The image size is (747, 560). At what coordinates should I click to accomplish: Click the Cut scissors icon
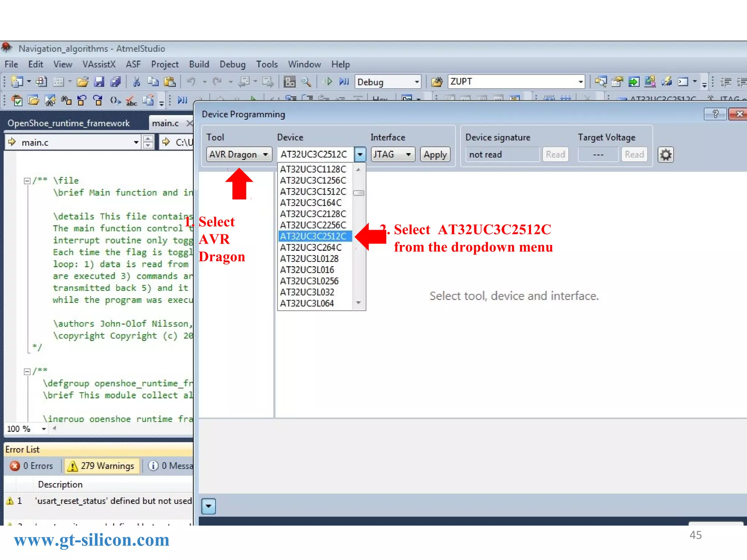tap(137, 82)
